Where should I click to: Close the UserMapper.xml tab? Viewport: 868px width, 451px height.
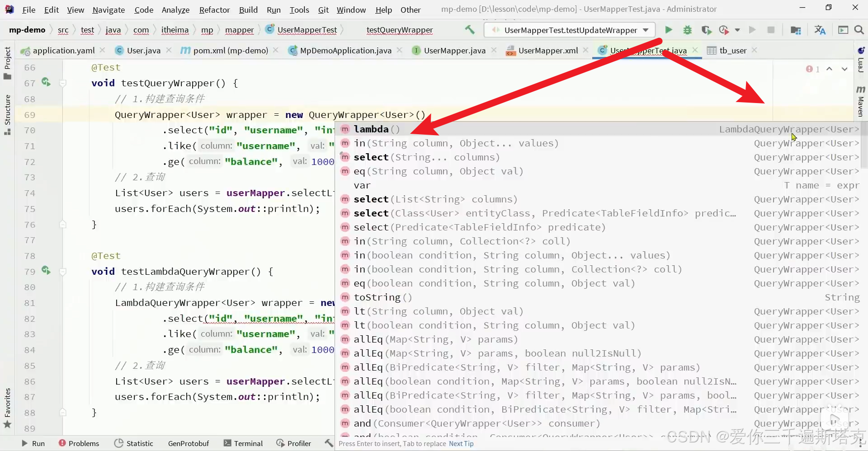(586, 50)
